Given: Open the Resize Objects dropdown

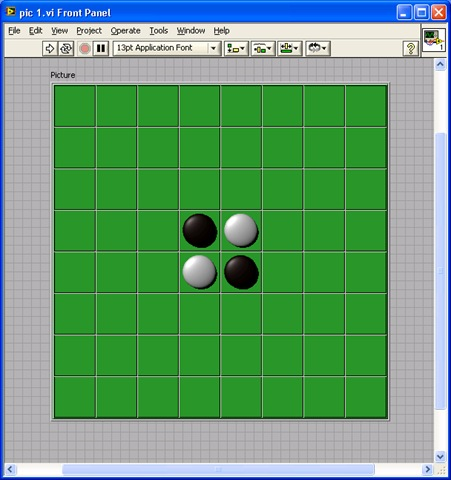Looking at the screenshot, I should 289,48.
